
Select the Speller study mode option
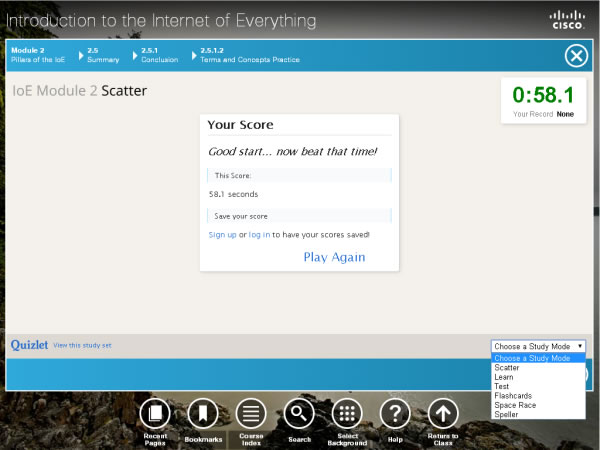point(506,413)
